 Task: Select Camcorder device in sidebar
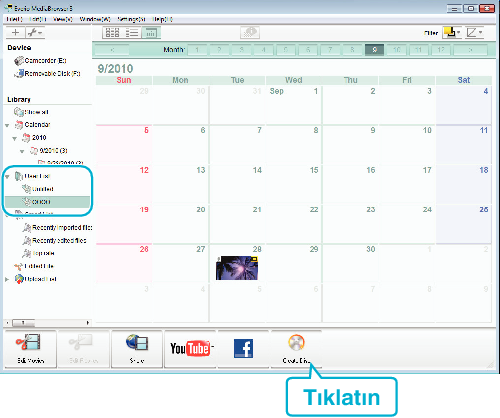point(41,61)
